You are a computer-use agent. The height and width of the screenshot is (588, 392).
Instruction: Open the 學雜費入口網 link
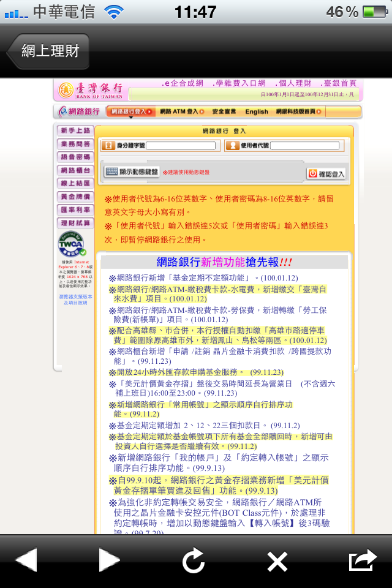239,83
